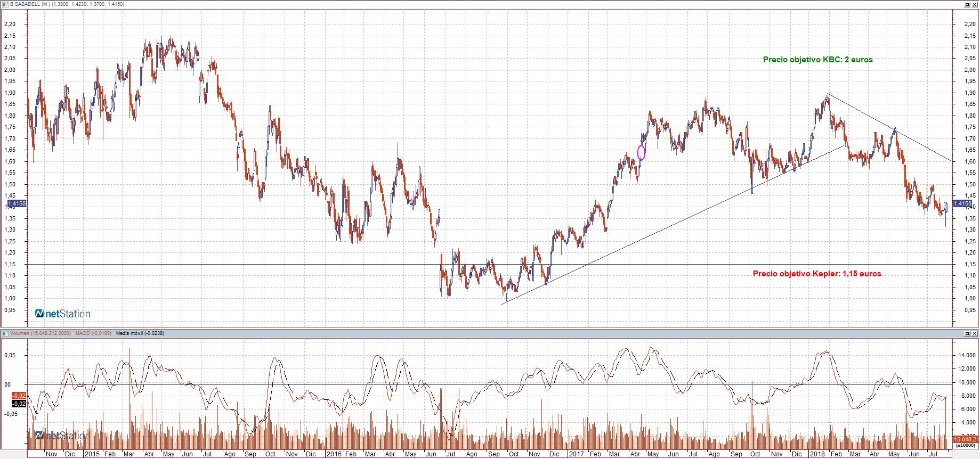Click the 2015 label on the time axis

92,454
